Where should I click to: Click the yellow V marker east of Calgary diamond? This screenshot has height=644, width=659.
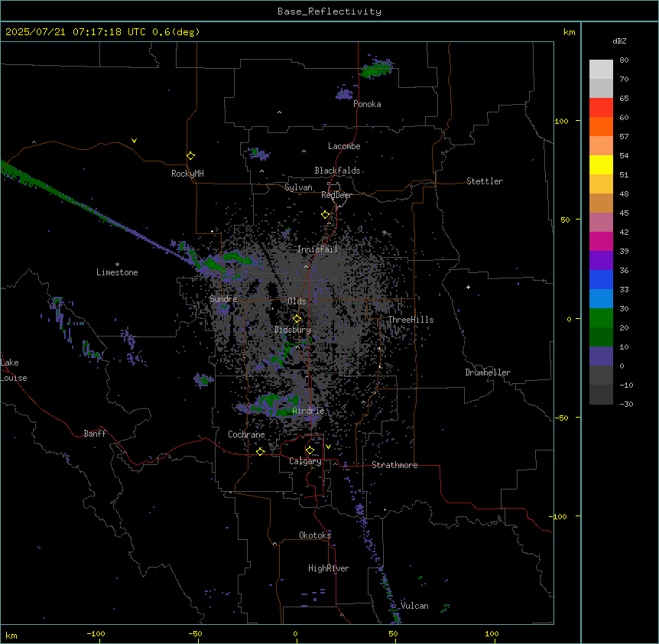328,447
